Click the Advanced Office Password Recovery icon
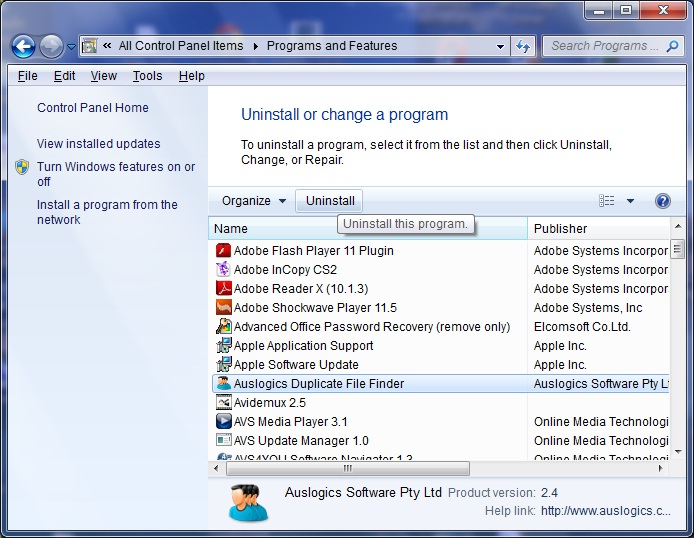694x538 pixels. 224,327
